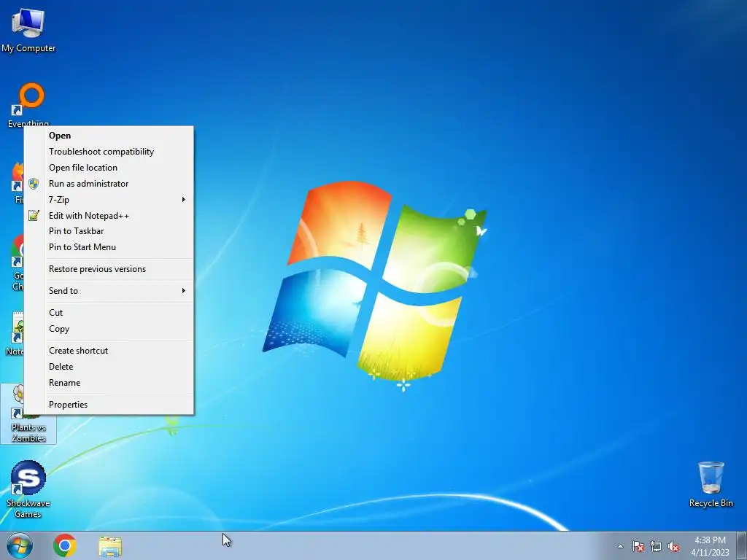Screen dimensions: 747x560
Task: Select Pin to Taskbar
Action: (109, 231)
